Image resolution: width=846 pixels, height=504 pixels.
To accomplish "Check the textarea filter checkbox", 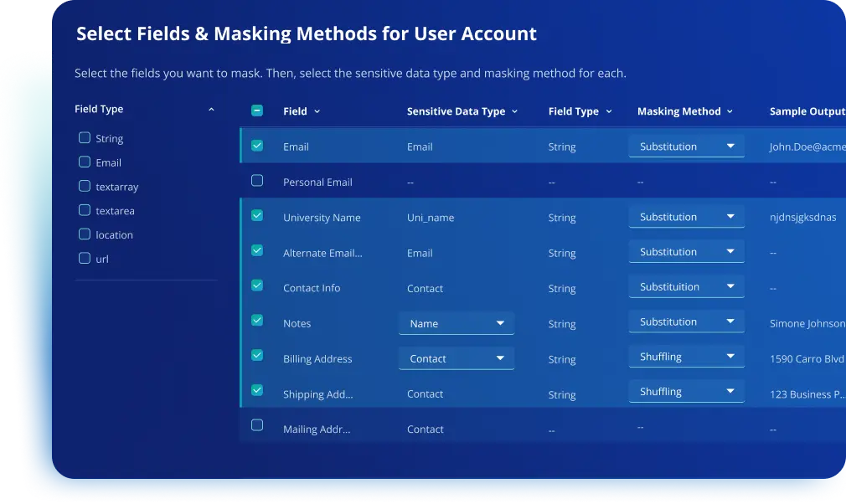I will [85, 210].
